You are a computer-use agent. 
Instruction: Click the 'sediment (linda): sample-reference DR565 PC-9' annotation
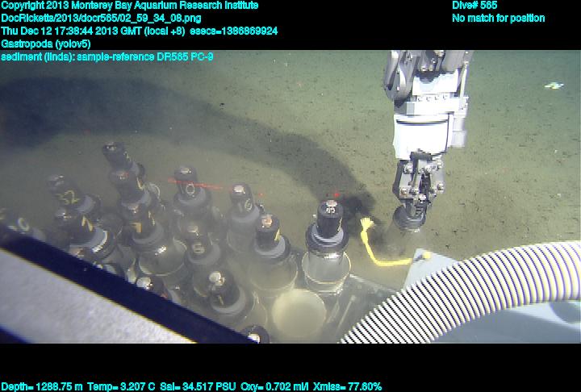(x=107, y=56)
